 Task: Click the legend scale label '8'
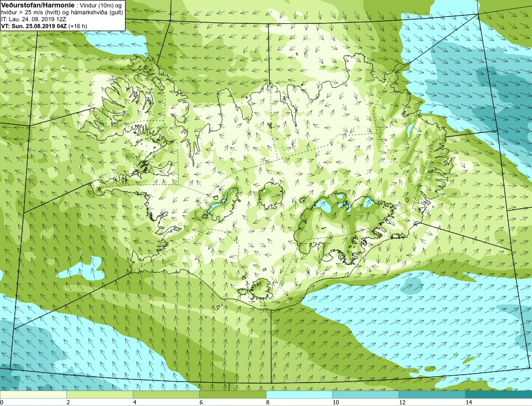point(268,402)
